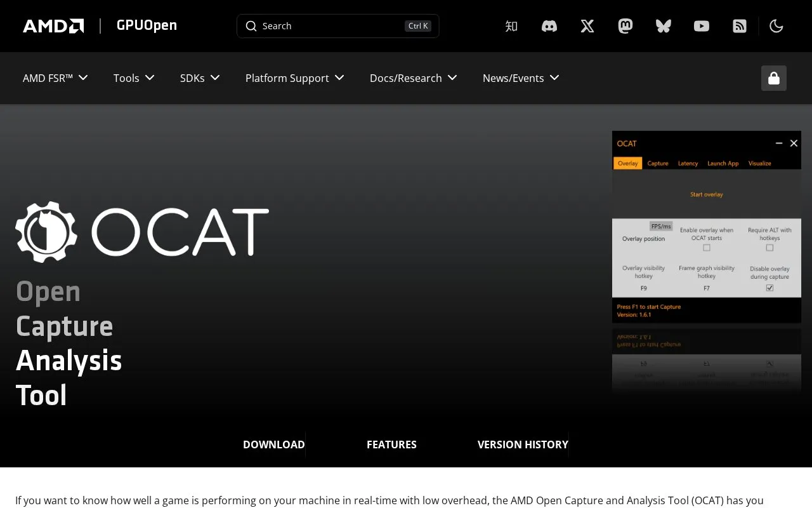
Task: Click the search magnifier icon
Action: (x=251, y=26)
